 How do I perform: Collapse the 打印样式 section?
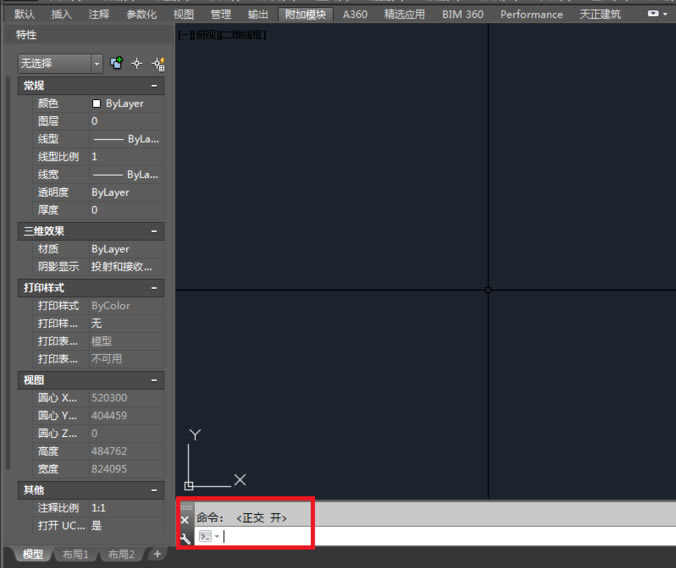(x=154, y=288)
